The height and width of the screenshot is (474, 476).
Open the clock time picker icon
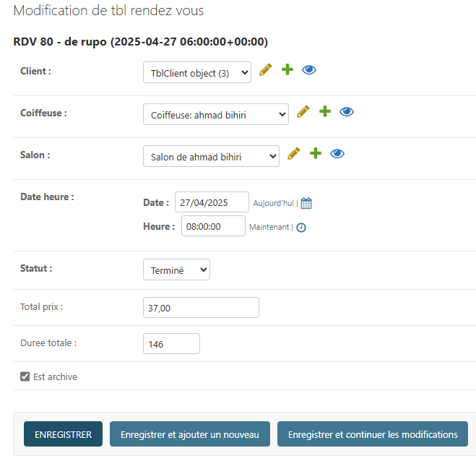click(301, 227)
